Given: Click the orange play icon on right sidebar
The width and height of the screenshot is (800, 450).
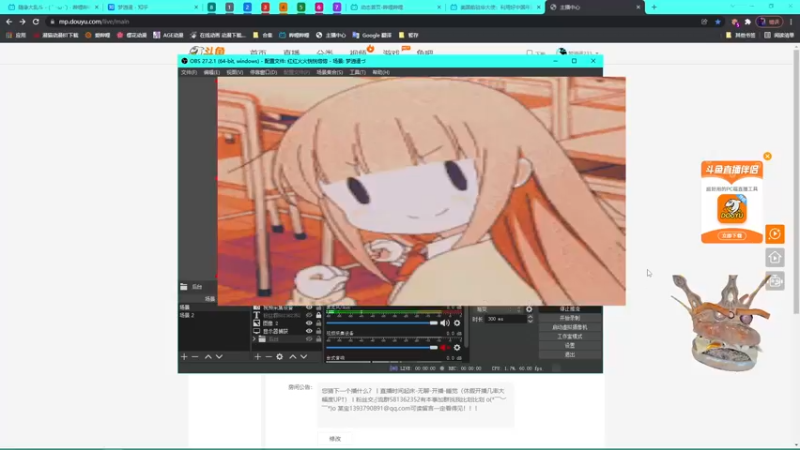Looking at the screenshot, I should 775,234.
